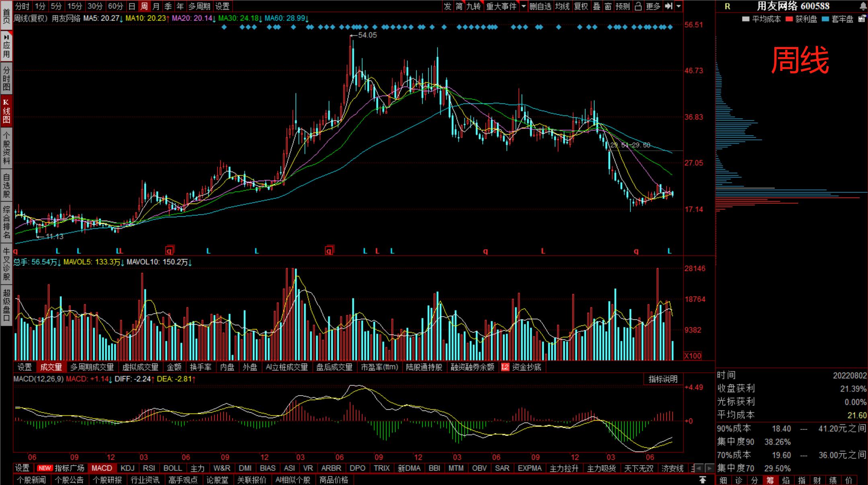Click the padlock lock icon in toolbar
The image size is (868, 485).
[638, 6]
